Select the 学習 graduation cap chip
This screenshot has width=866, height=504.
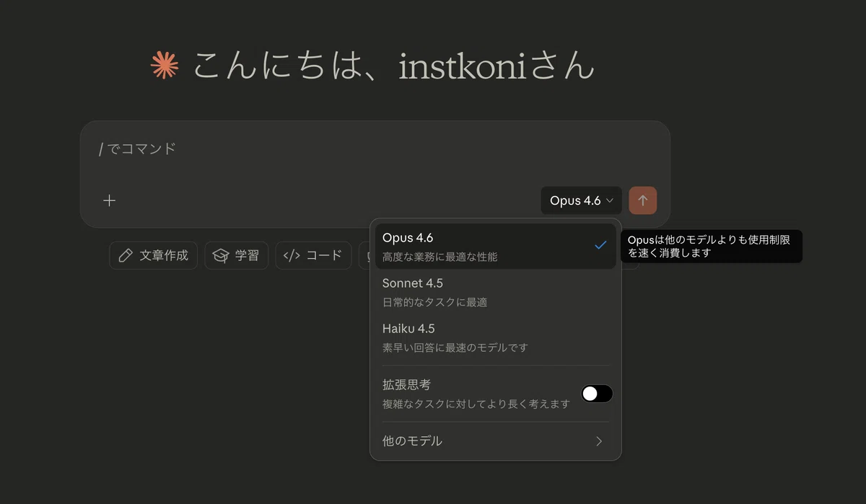(x=237, y=255)
